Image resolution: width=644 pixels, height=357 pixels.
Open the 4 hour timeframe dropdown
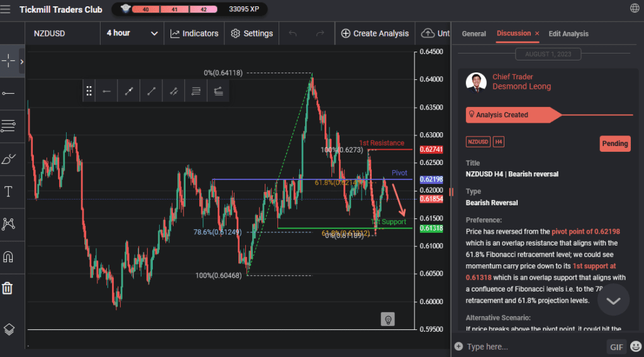click(132, 33)
